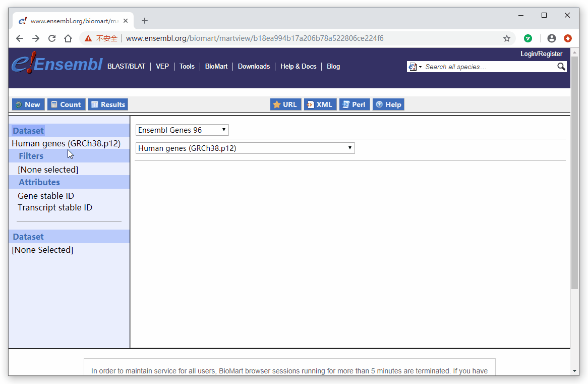The width and height of the screenshot is (588, 384).
Task: Open the browser profile account icon
Action: click(x=552, y=38)
